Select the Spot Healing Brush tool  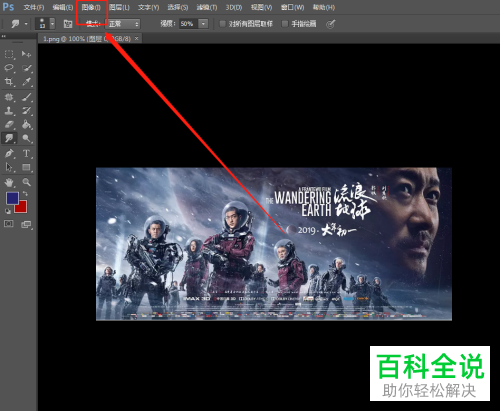(9, 97)
